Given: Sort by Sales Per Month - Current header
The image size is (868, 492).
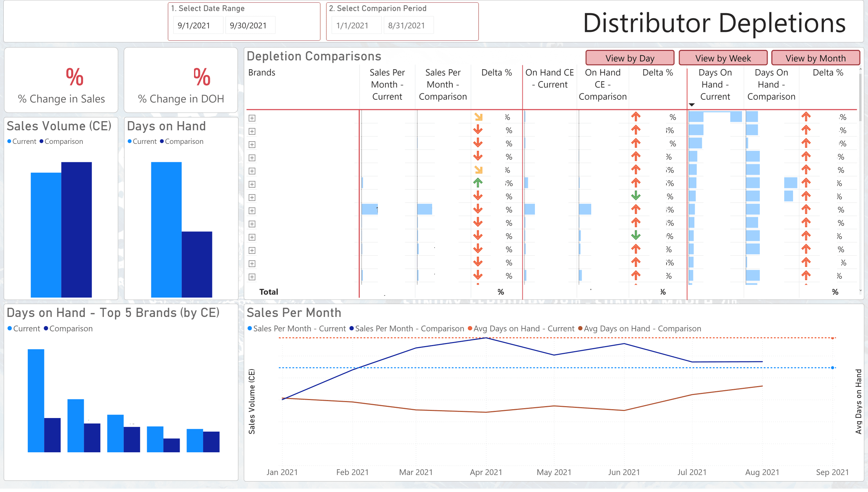Looking at the screenshot, I should (387, 84).
